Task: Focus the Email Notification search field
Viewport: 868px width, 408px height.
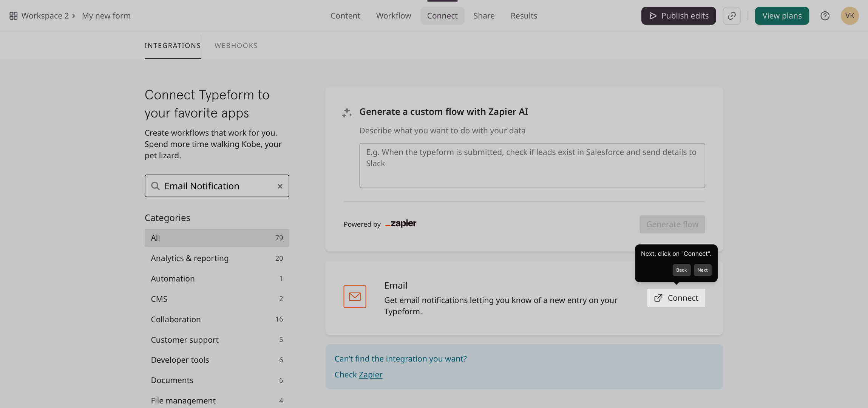Action: pyautogui.click(x=217, y=186)
